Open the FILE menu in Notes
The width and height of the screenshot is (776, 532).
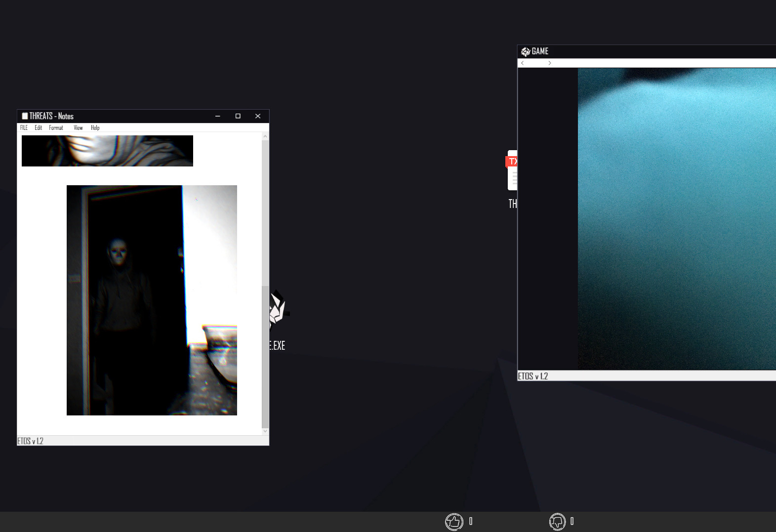point(24,128)
